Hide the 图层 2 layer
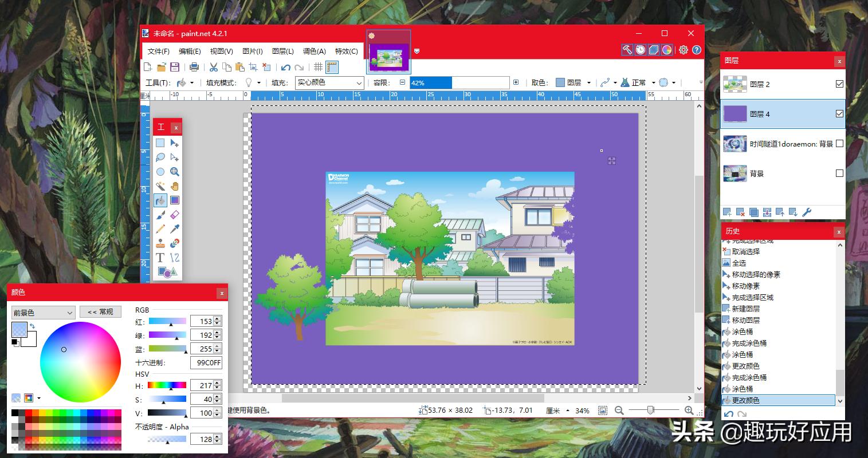This screenshot has height=458, width=868. 839,84
